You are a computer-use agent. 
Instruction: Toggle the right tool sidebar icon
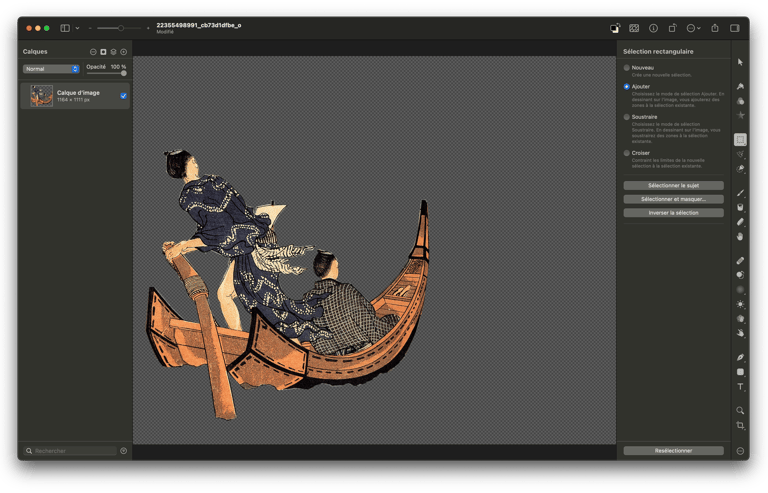tap(735, 28)
